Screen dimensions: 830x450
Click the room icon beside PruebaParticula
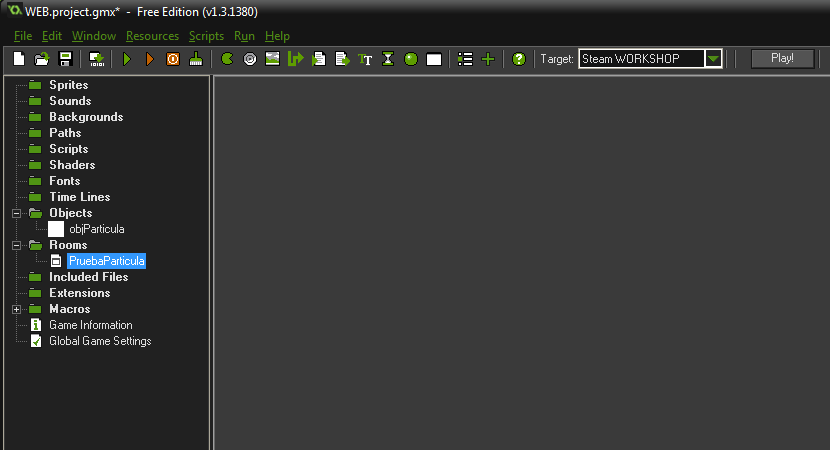[56, 261]
